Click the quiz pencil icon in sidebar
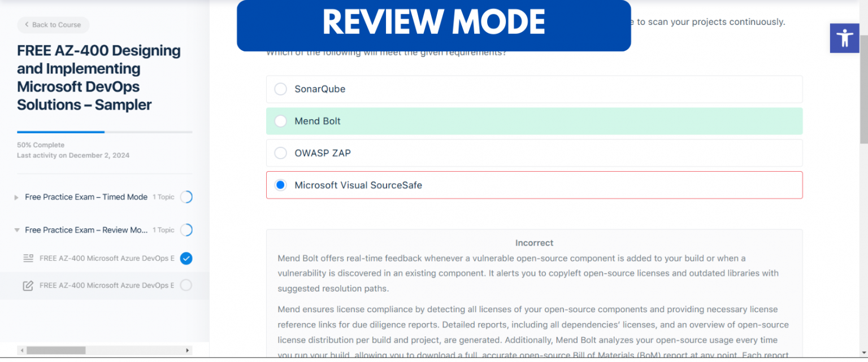This screenshot has width=868, height=362. coord(28,286)
